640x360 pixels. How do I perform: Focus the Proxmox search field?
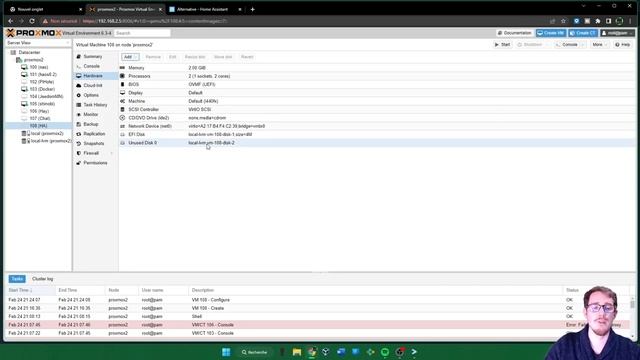[x=142, y=33]
